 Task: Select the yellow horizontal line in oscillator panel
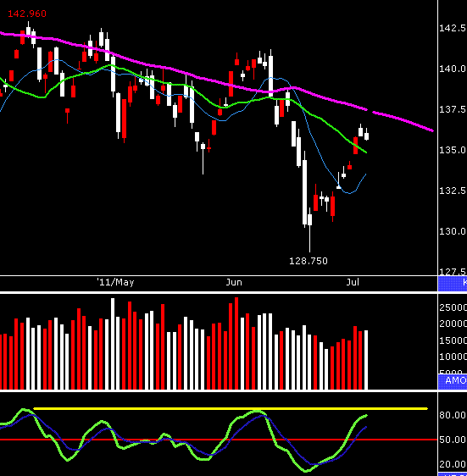[231, 408]
